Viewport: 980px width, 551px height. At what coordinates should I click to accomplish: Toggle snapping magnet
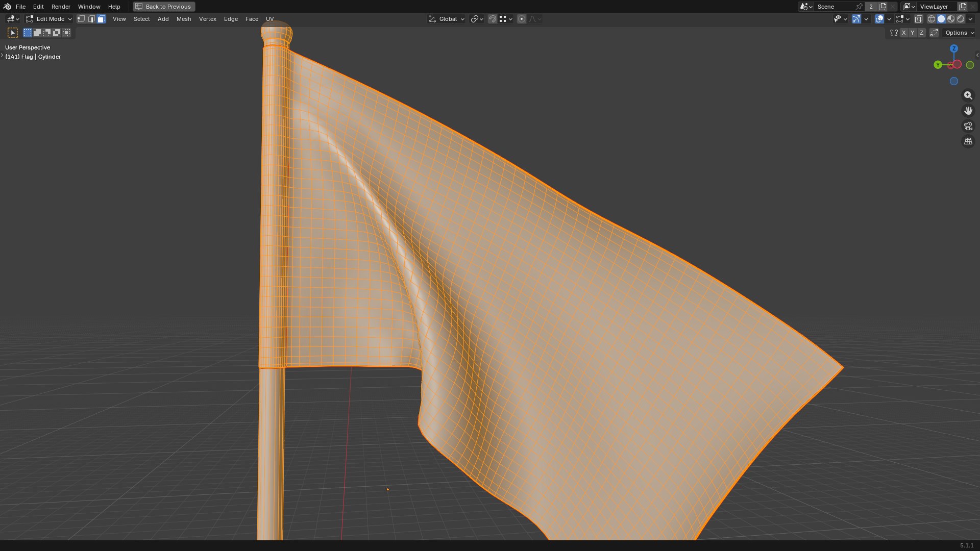point(492,19)
